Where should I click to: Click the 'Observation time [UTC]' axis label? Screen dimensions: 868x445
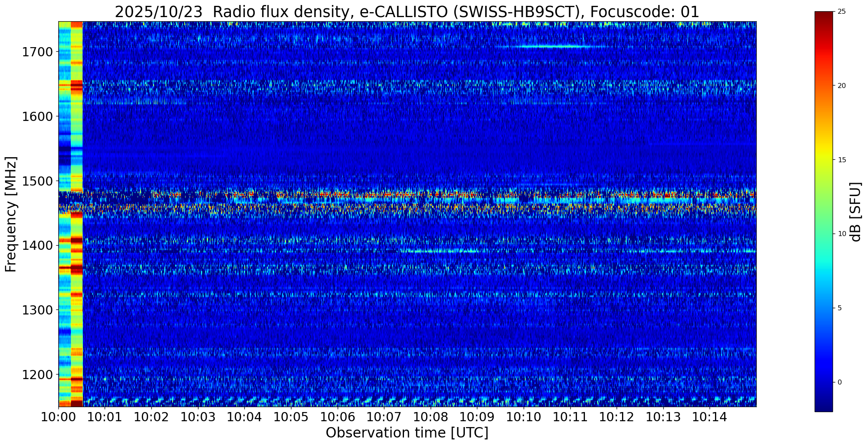click(x=407, y=433)
